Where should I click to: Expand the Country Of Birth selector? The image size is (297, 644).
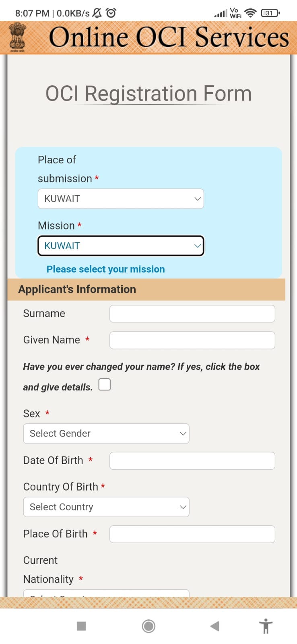coord(106,507)
